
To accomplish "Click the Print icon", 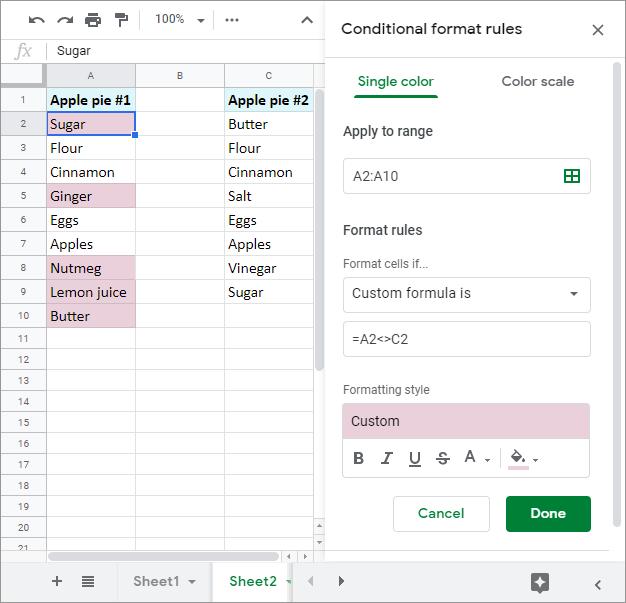I will click(93, 20).
